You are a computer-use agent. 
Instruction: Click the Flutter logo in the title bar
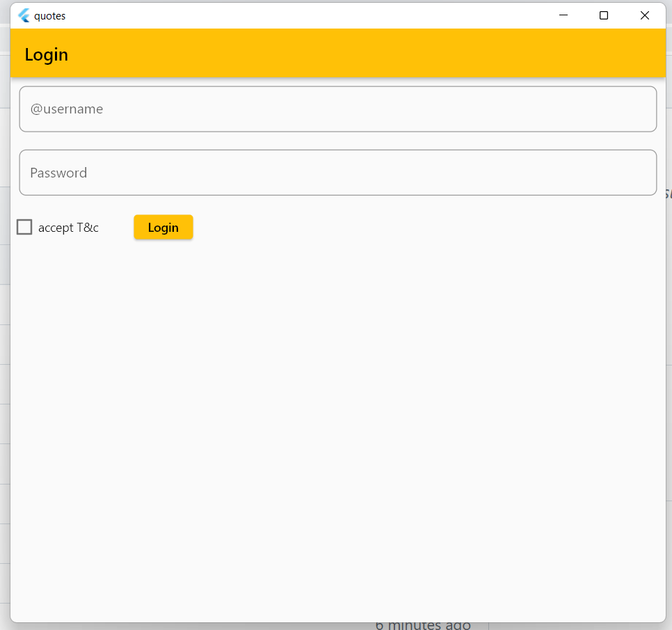(x=24, y=15)
